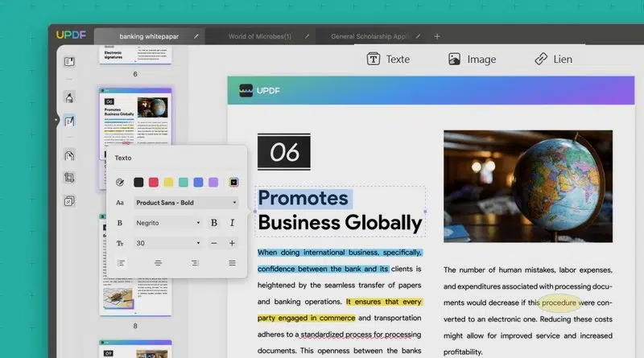Switch to banking whitepapar tab

click(150, 36)
